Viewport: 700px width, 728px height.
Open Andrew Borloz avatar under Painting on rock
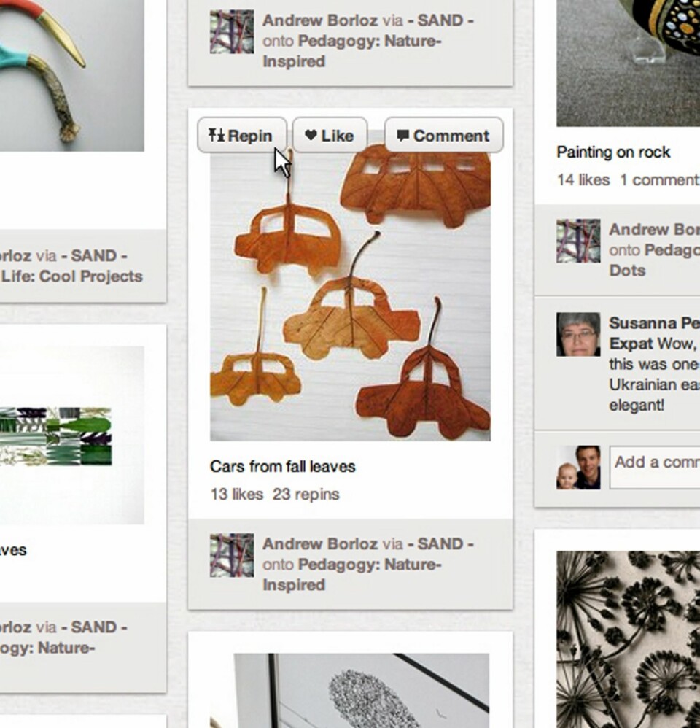578,241
